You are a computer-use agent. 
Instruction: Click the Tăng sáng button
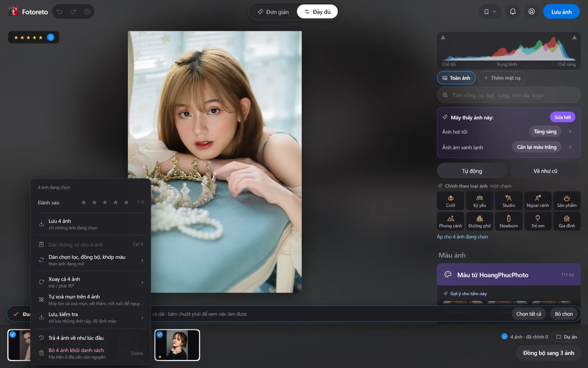545,131
